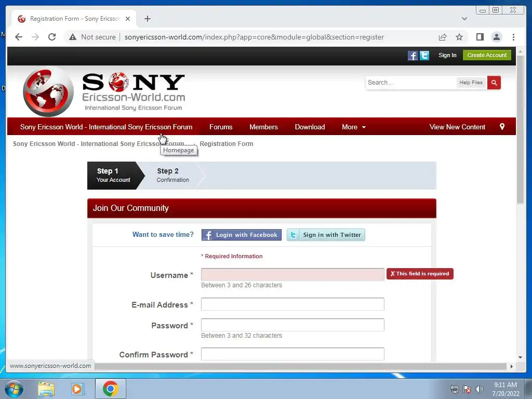Open the Chrome three-dot menu
Viewport: 532px width, 399px height.
point(513,37)
